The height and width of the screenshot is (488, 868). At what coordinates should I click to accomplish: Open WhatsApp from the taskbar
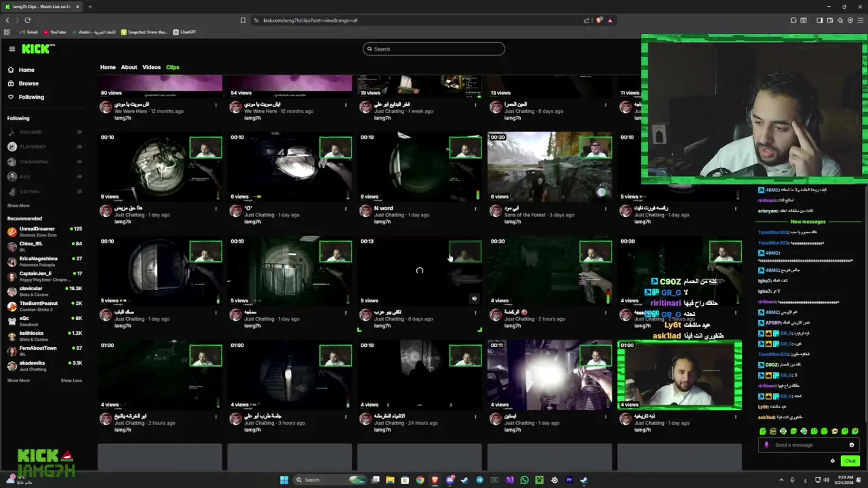pyautogui.click(x=524, y=480)
